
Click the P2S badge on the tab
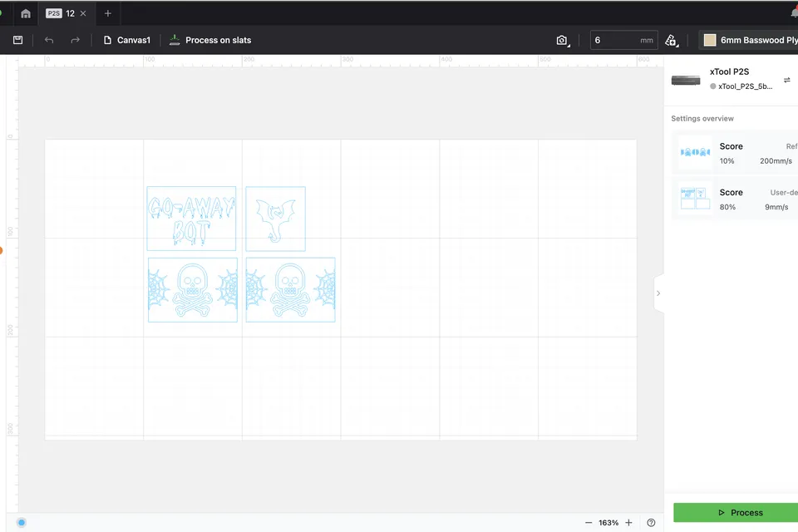pyautogui.click(x=53, y=13)
